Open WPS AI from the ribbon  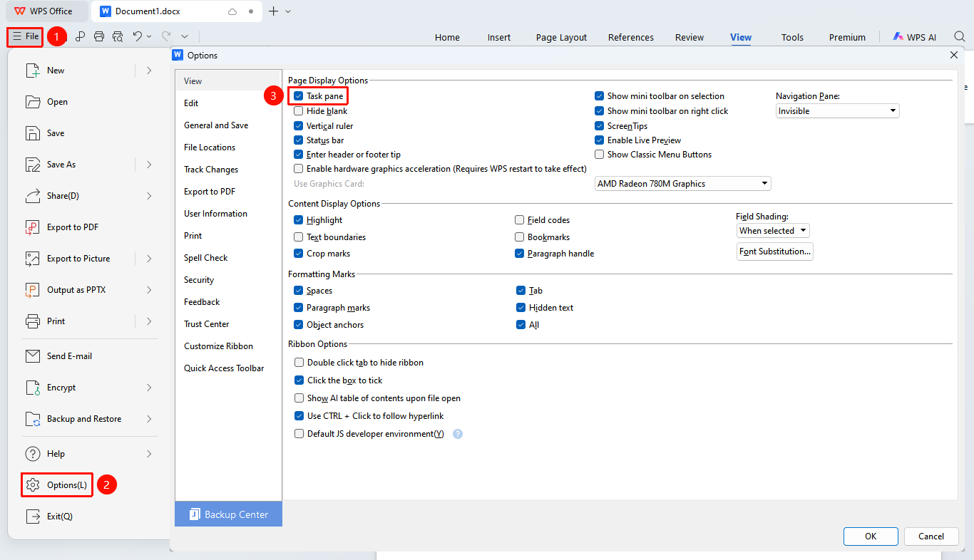[914, 37]
